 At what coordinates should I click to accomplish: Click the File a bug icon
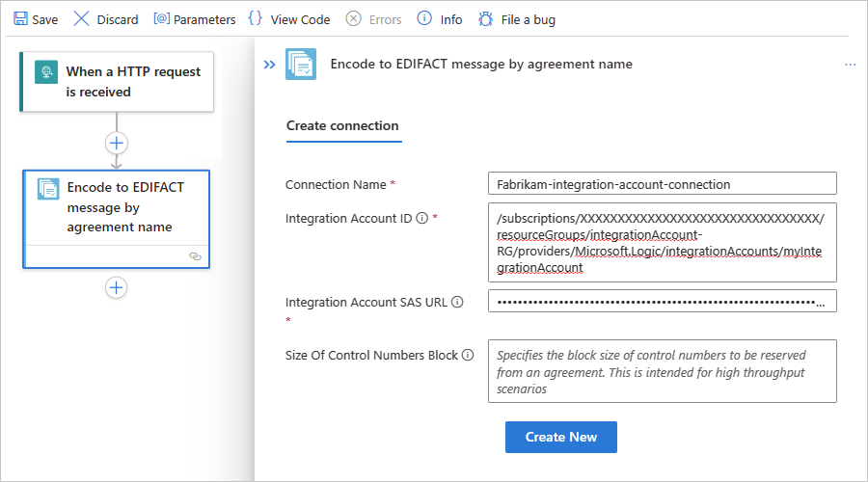pos(486,19)
